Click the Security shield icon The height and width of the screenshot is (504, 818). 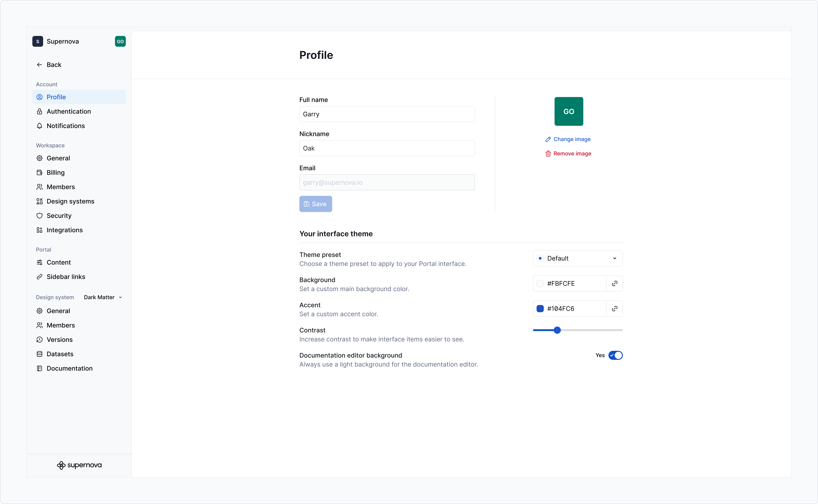click(x=40, y=216)
